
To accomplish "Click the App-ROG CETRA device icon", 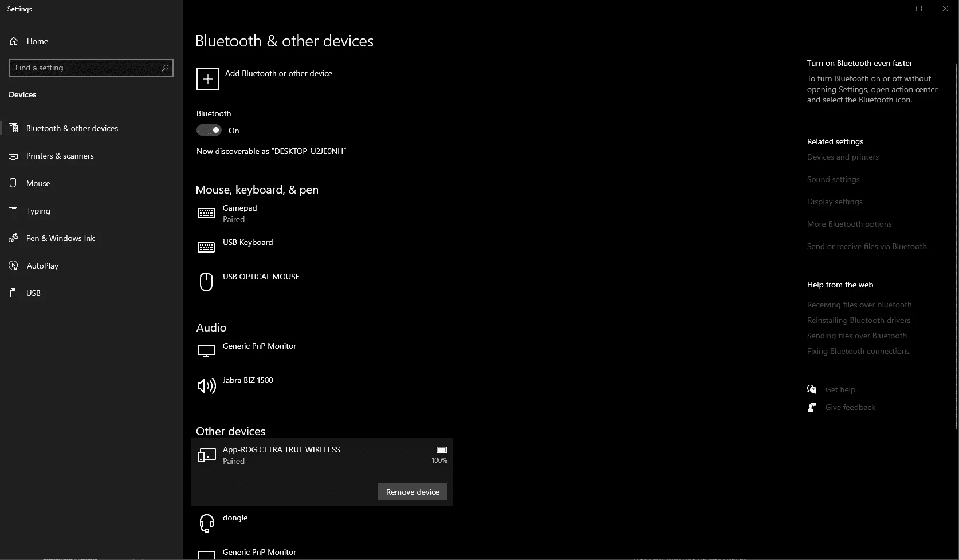I will [x=206, y=455].
